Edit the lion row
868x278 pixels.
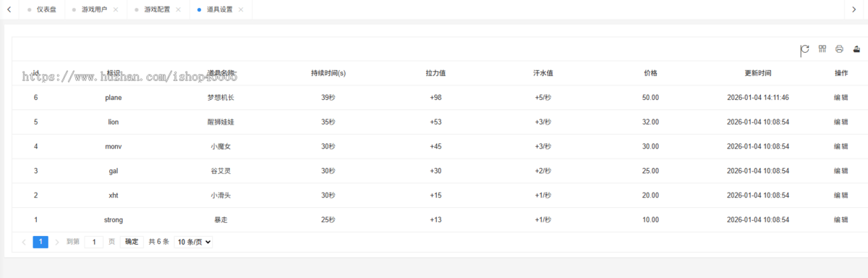[x=841, y=122]
